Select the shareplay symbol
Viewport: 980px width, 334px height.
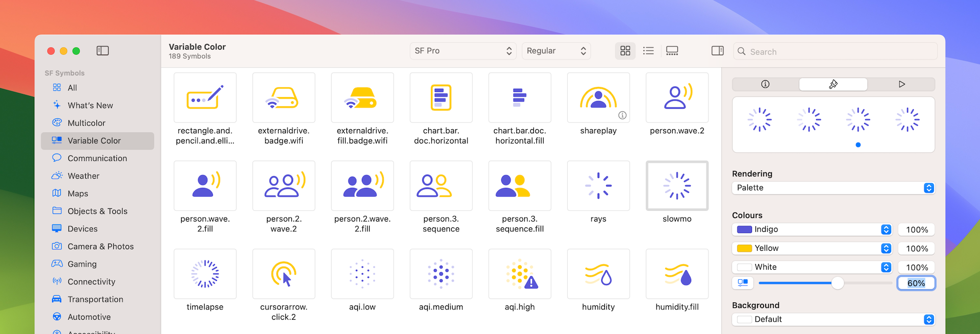[598, 98]
